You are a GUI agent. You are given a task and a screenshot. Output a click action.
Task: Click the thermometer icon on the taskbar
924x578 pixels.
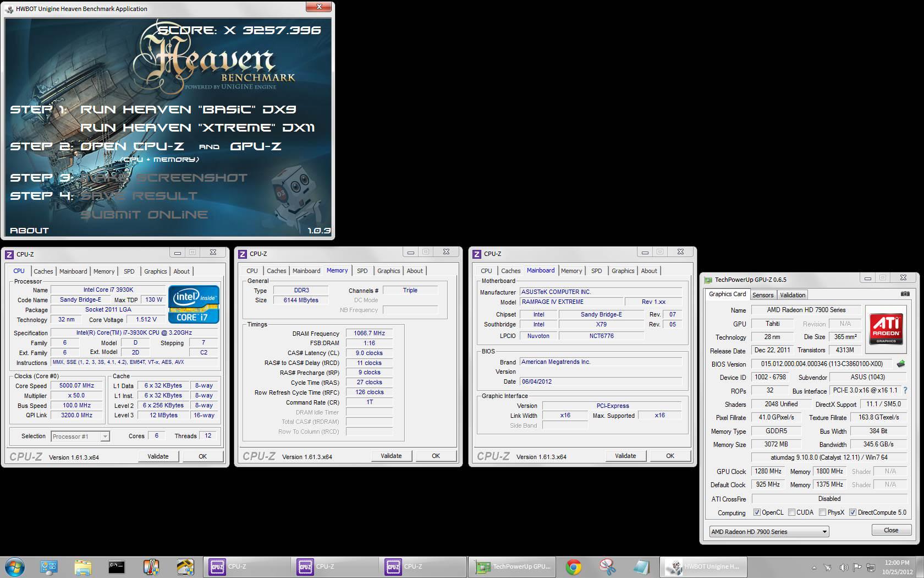point(151,566)
